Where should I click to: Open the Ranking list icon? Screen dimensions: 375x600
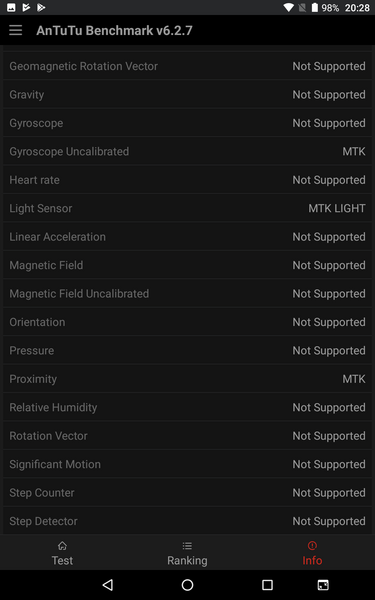click(x=187, y=545)
